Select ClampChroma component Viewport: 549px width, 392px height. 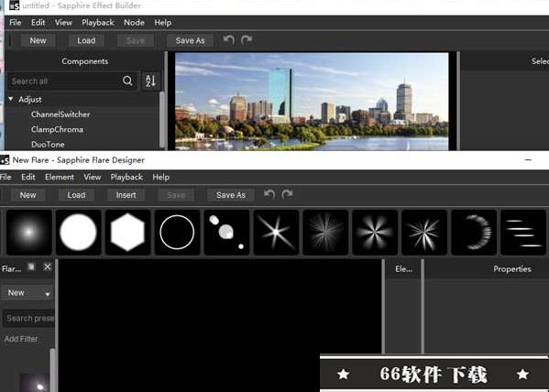tap(57, 129)
